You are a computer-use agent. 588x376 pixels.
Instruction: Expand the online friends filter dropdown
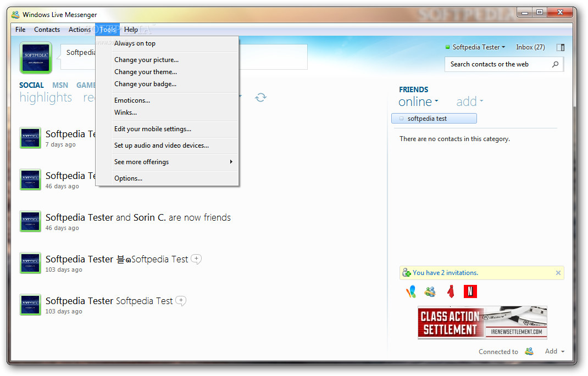[x=418, y=102]
